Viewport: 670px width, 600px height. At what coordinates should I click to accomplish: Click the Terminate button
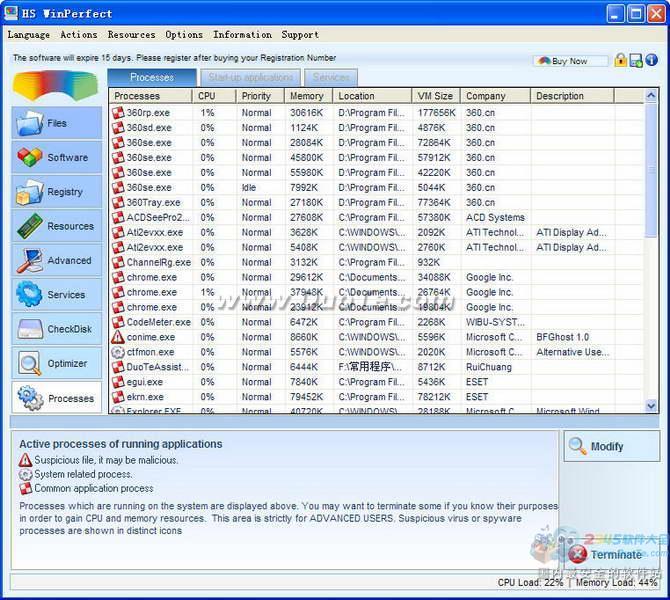pyautogui.click(x=612, y=554)
